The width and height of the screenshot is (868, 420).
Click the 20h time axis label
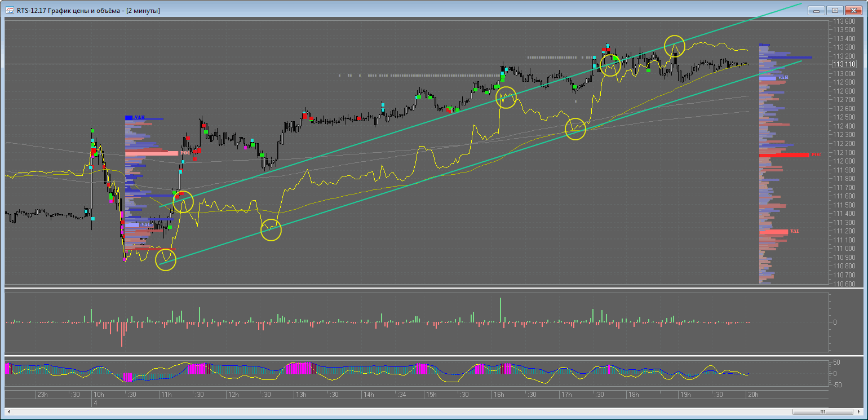[752, 394]
